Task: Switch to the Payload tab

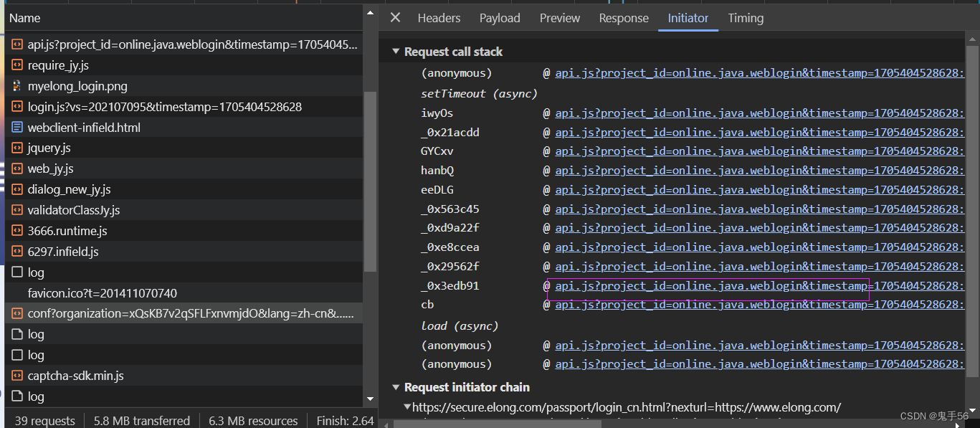Action: (x=500, y=18)
